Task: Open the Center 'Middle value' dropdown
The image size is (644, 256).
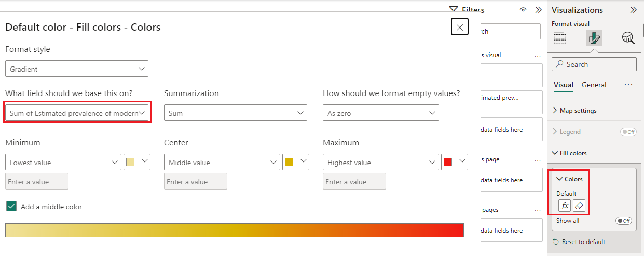Action: coord(222,162)
